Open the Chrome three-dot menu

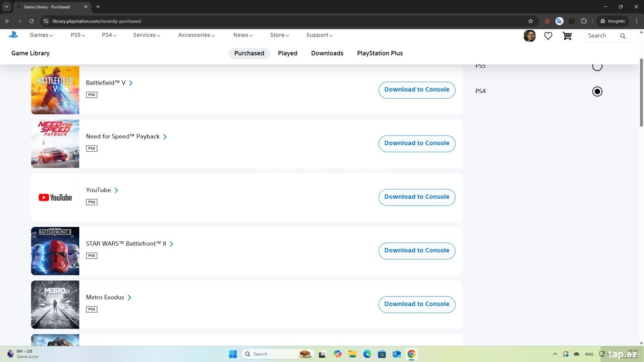(x=636, y=21)
